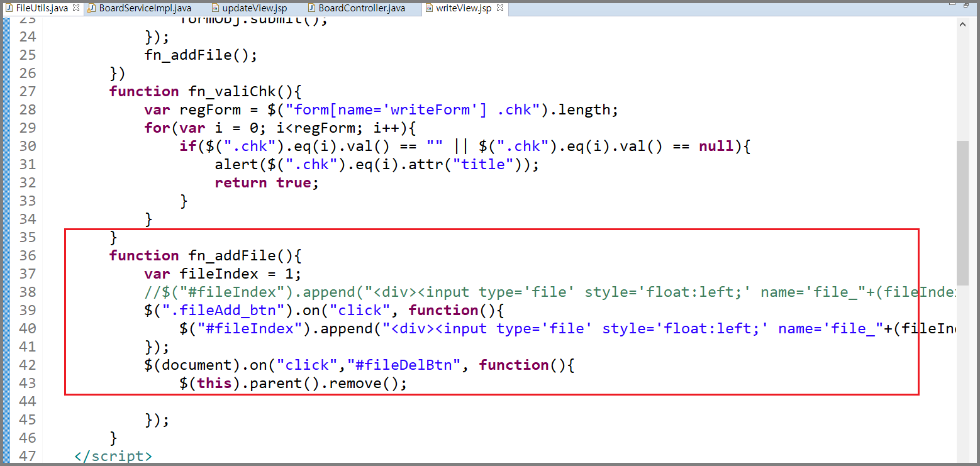Image resolution: width=980 pixels, height=466 pixels.
Task: Click line number 36 in the gutter
Action: pos(27,255)
